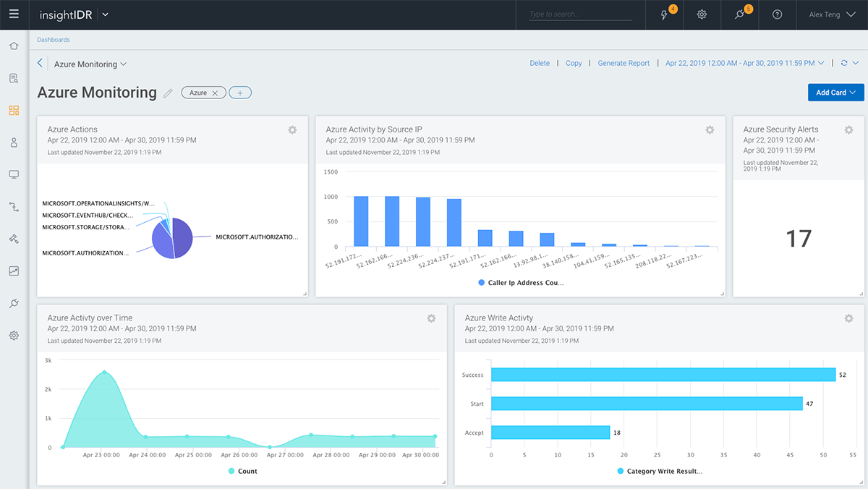Click the 17 security alerts count

pos(799,239)
